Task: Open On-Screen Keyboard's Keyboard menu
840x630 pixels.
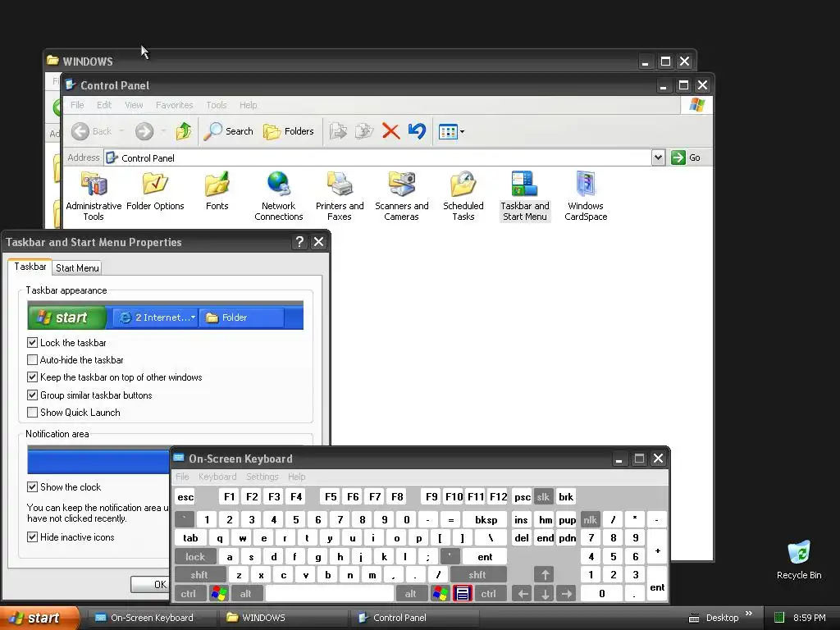Action: (x=217, y=477)
